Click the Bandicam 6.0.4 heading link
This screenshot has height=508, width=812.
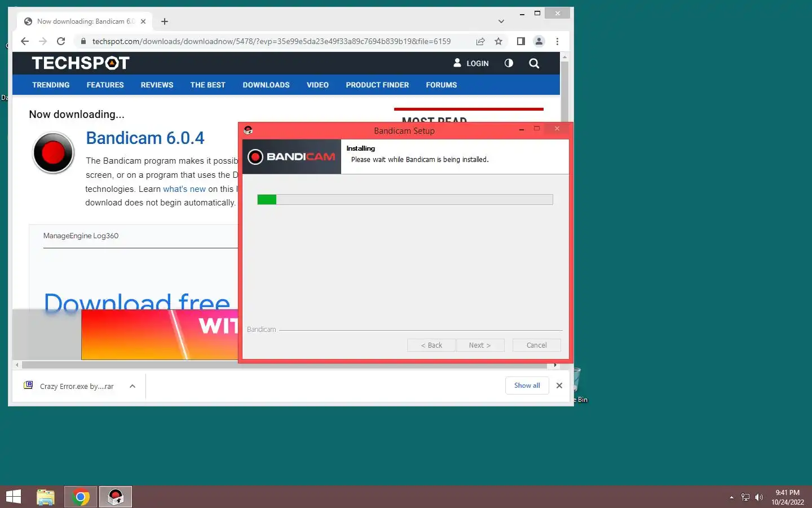point(145,138)
